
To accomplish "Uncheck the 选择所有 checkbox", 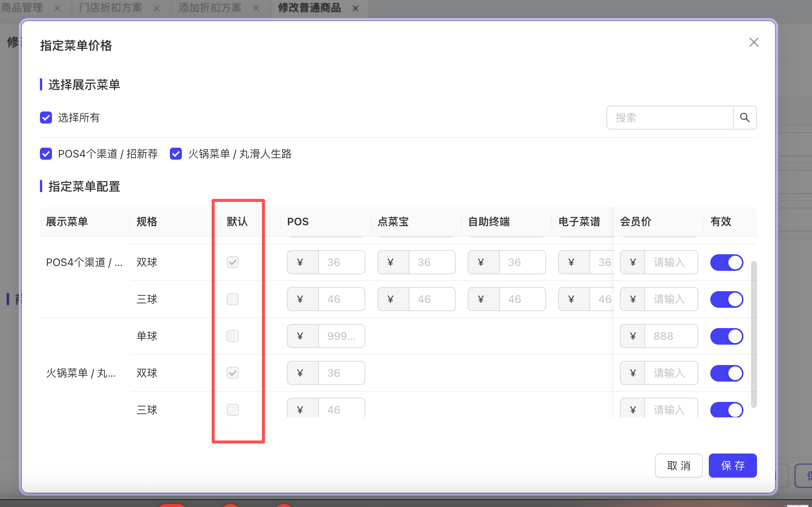I will point(46,118).
